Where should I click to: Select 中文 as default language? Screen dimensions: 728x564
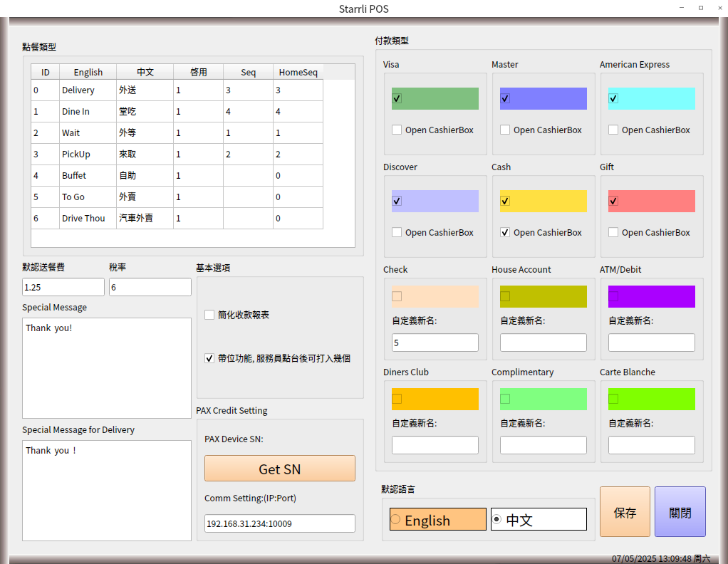pos(497,520)
